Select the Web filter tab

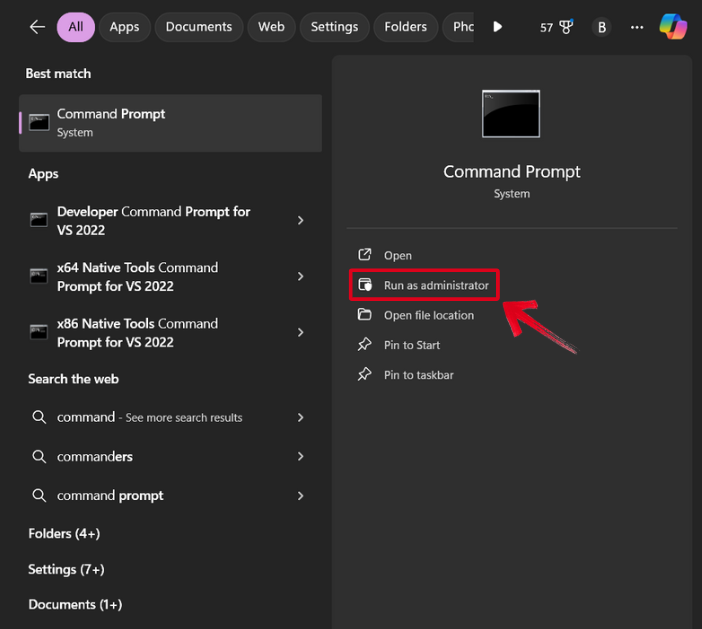(271, 27)
